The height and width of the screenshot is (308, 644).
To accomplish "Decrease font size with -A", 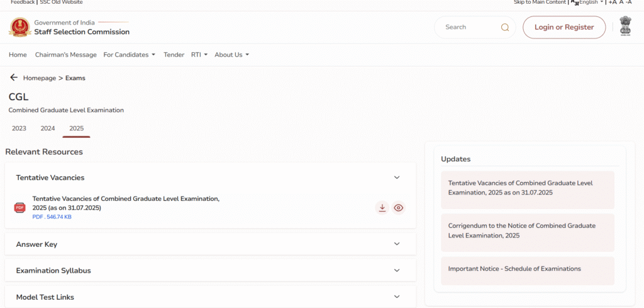I will pos(628,3).
